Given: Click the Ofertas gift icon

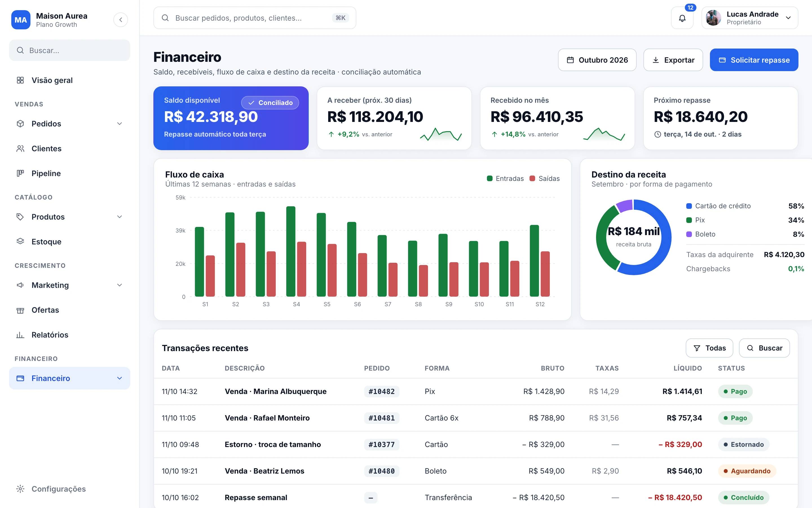Looking at the screenshot, I should [21, 310].
